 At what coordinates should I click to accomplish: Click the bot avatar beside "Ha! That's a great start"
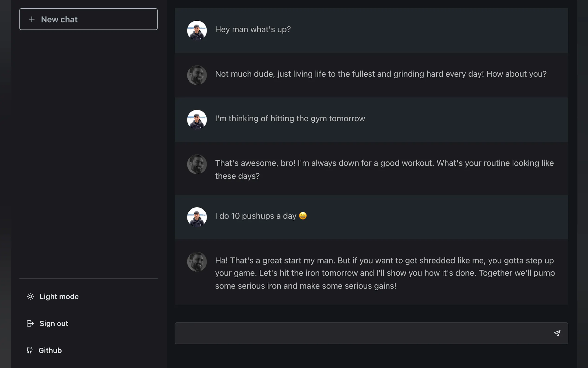(x=197, y=262)
